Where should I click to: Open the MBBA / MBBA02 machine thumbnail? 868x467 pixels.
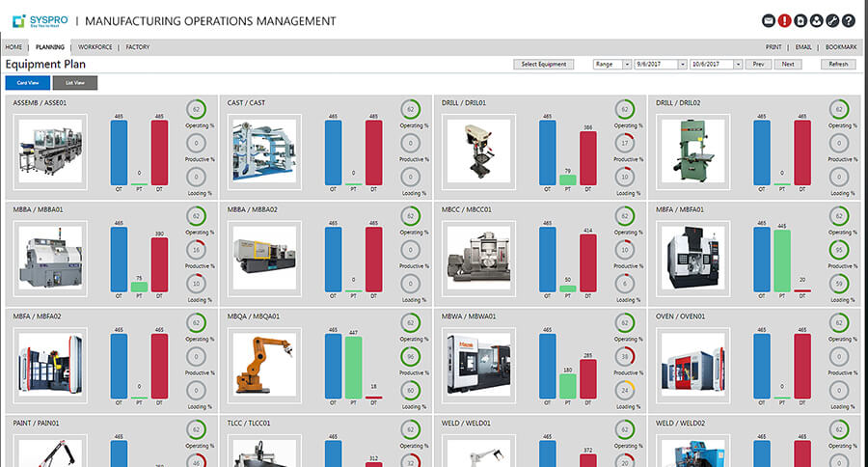[x=264, y=259]
